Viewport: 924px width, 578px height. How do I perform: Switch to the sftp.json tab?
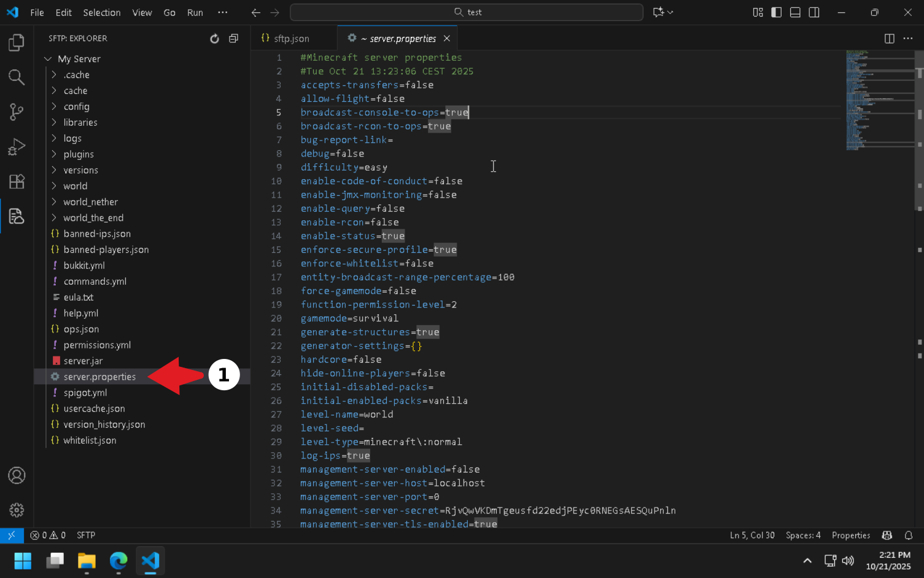tap(293, 38)
